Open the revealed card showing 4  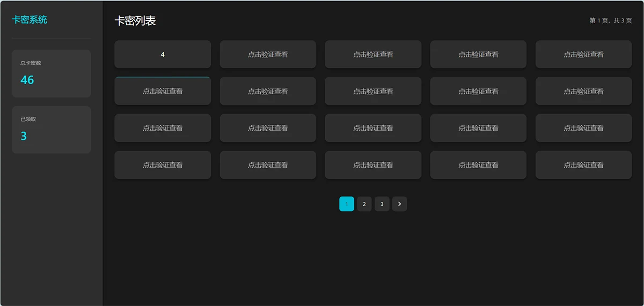point(163,54)
